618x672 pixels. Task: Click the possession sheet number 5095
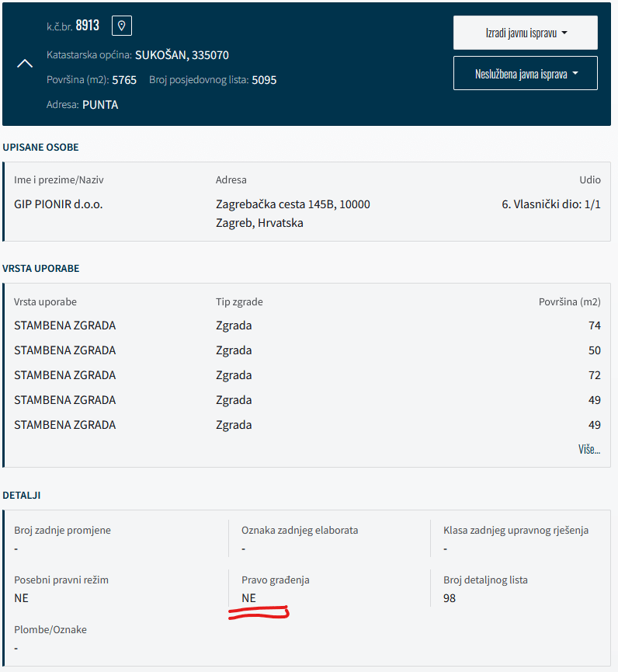[264, 80]
